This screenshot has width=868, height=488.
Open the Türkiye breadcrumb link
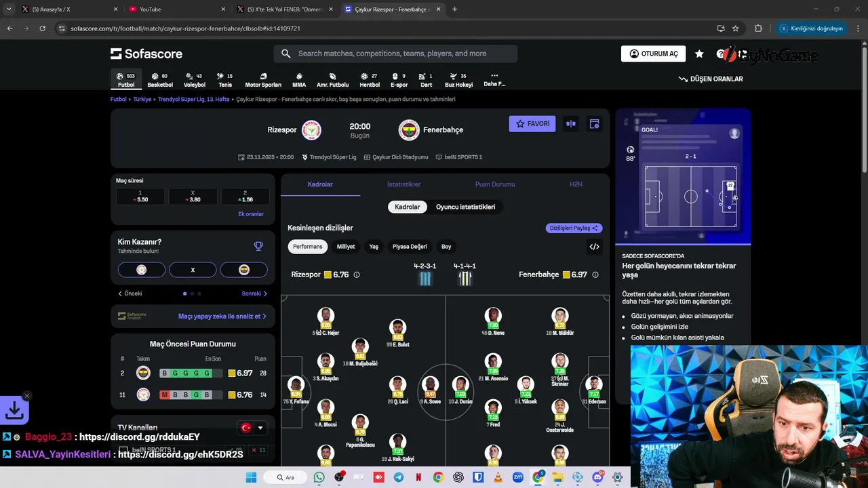[x=142, y=99]
